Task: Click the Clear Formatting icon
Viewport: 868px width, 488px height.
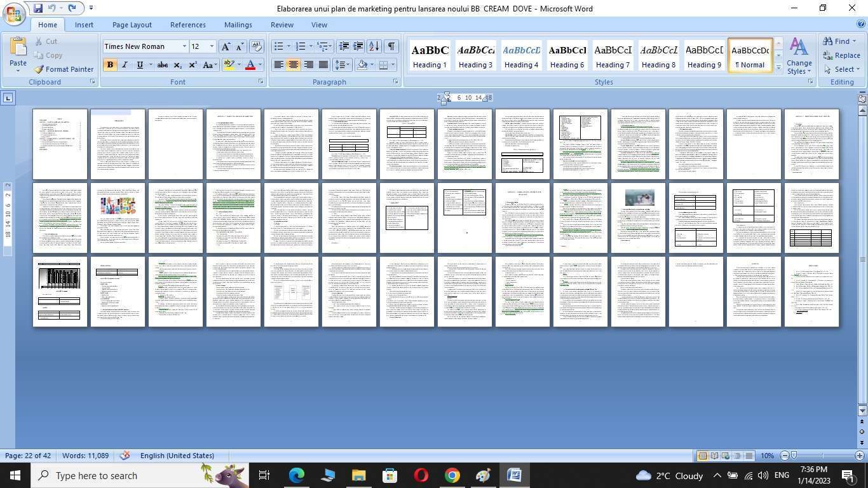Action: (x=257, y=46)
